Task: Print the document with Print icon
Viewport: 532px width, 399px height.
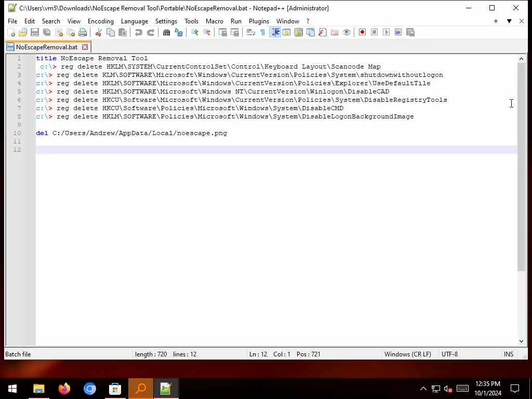Action: click(x=83, y=32)
